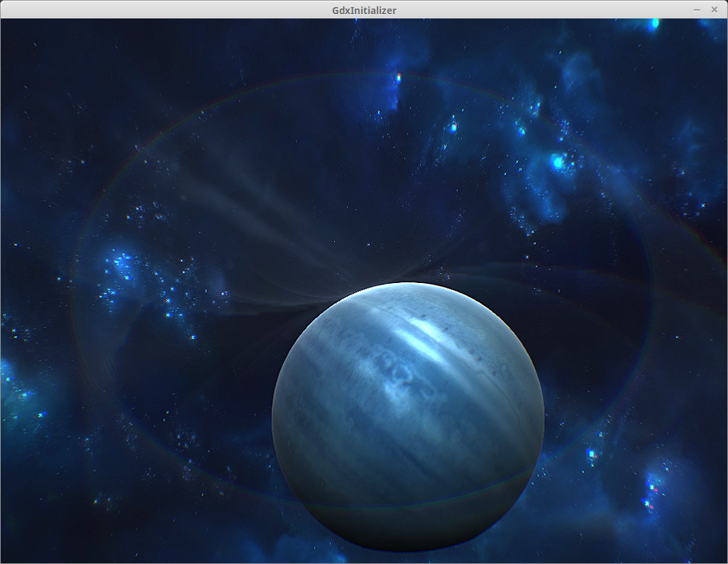Screen dimensions: 728x564
Task: Minimize the GdxInitializer window
Action: pyautogui.click(x=697, y=10)
